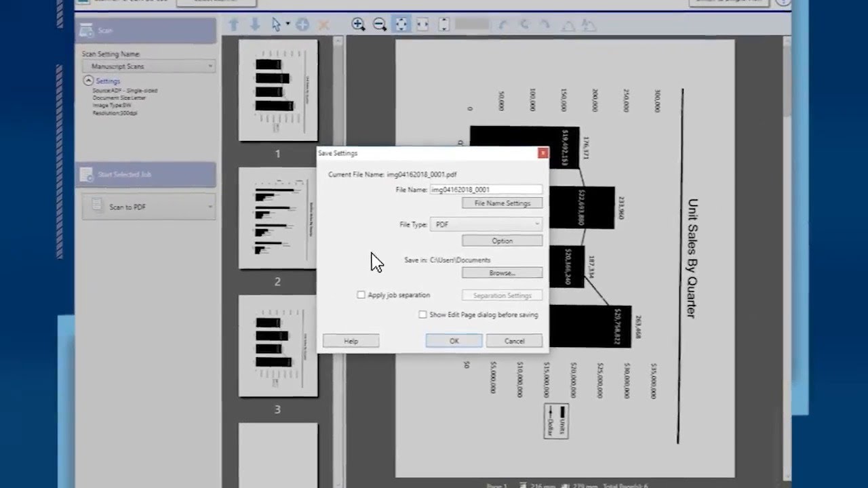Select the fit to width view icon
The width and height of the screenshot is (868, 488).
pyautogui.click(x=422, y=24)
